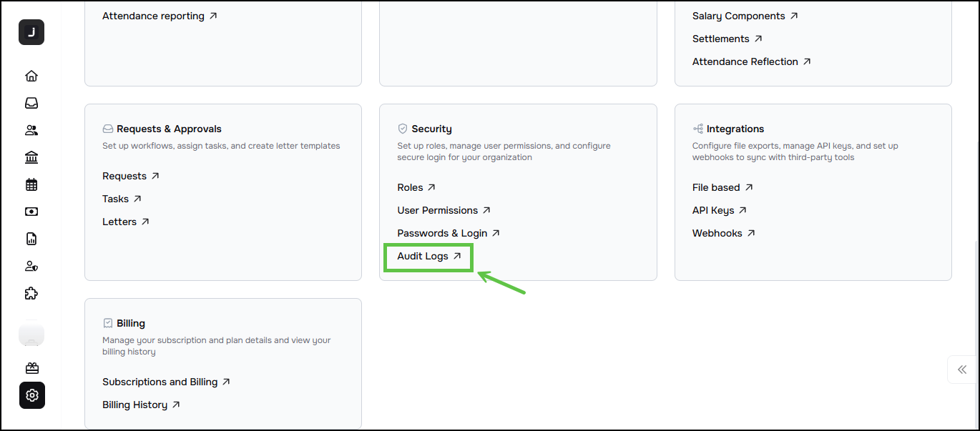This screenshot has height=431, width=980.
Task: Open the Letters link under Requests & Approvals
Action: click(120, 222)
